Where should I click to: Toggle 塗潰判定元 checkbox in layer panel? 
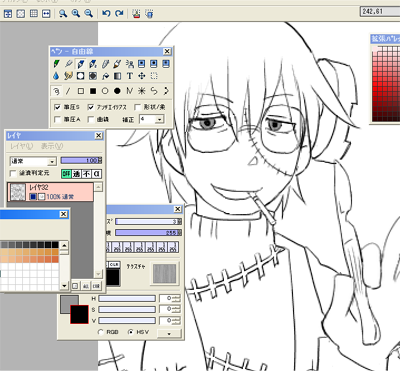tap(13, 173)
